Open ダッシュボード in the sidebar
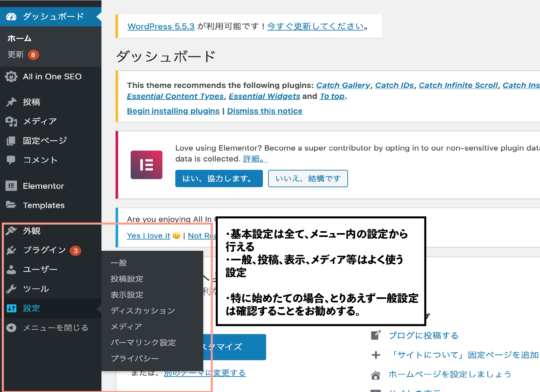 tap(51, 17)
